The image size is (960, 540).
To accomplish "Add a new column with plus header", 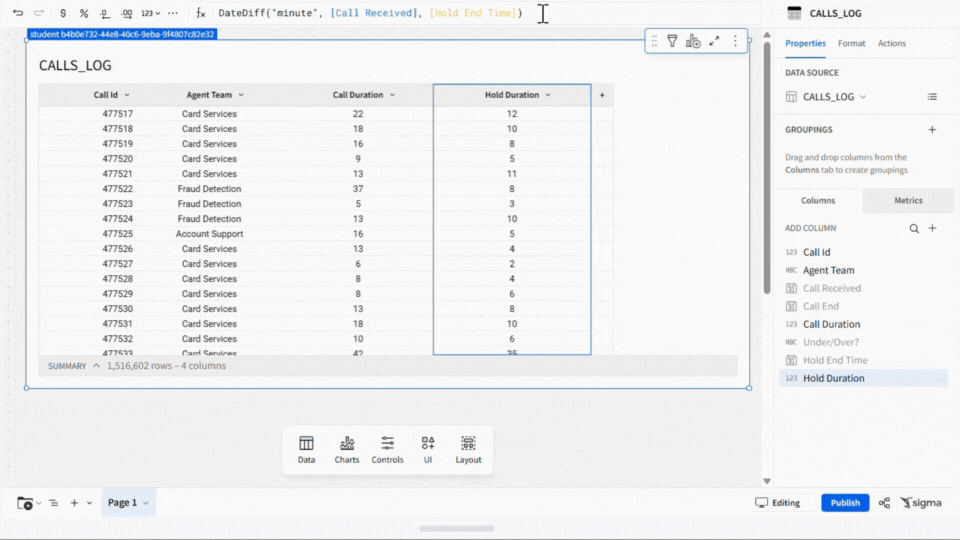I will pos(602,95).
